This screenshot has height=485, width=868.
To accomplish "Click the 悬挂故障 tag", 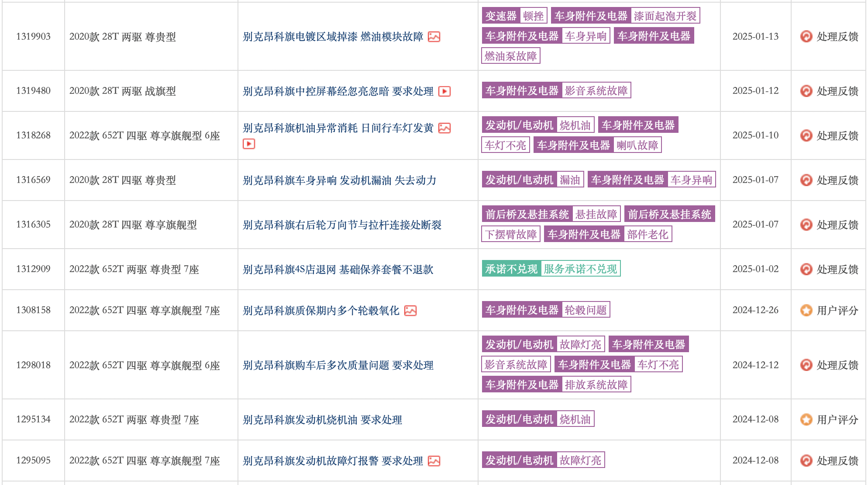I will point(596,215).
